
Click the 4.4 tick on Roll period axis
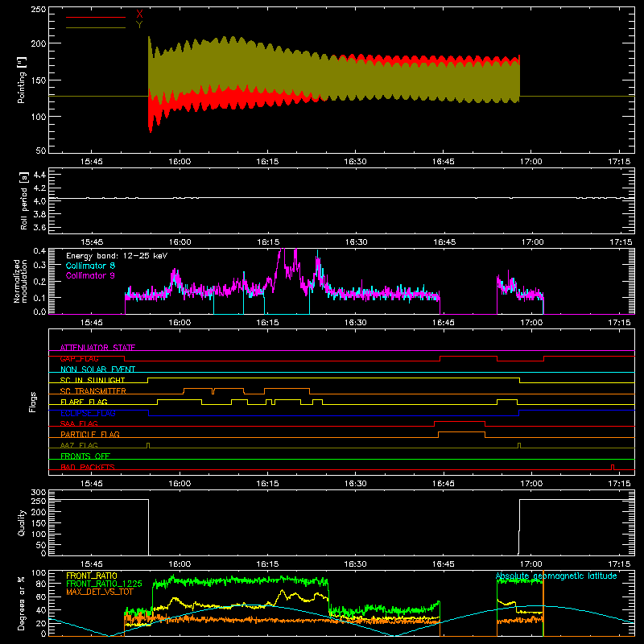coord(39,175)
